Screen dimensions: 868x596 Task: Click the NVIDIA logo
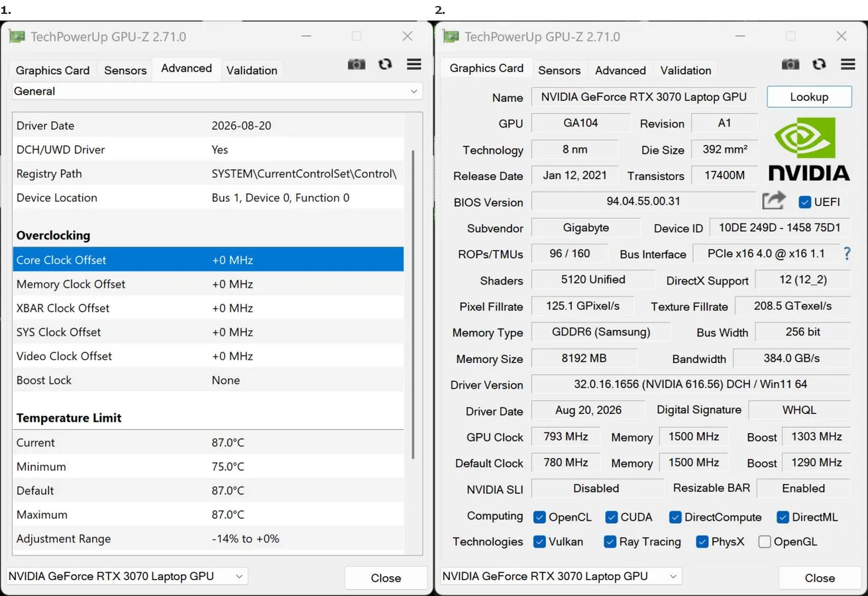(x=809, y=149)
